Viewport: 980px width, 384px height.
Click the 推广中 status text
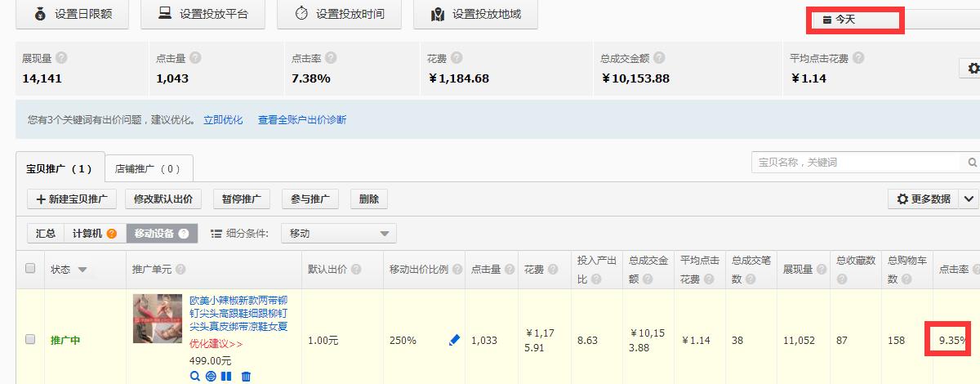[65, 340]
